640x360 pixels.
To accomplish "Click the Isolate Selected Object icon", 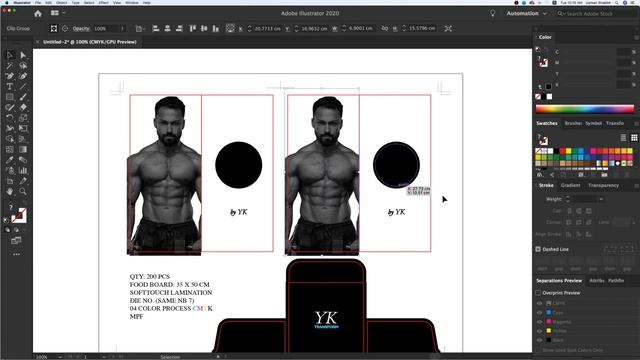I will [x=448, y=29].
